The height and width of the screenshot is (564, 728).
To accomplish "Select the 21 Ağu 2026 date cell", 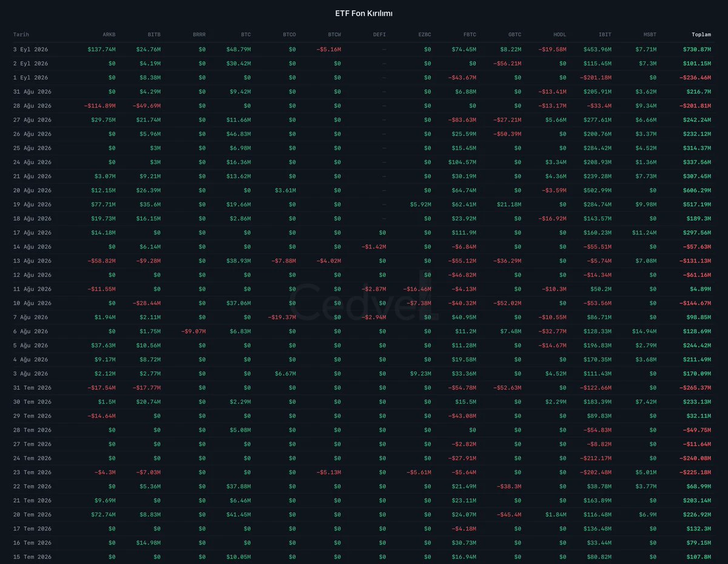I will (x=32, y=176).
